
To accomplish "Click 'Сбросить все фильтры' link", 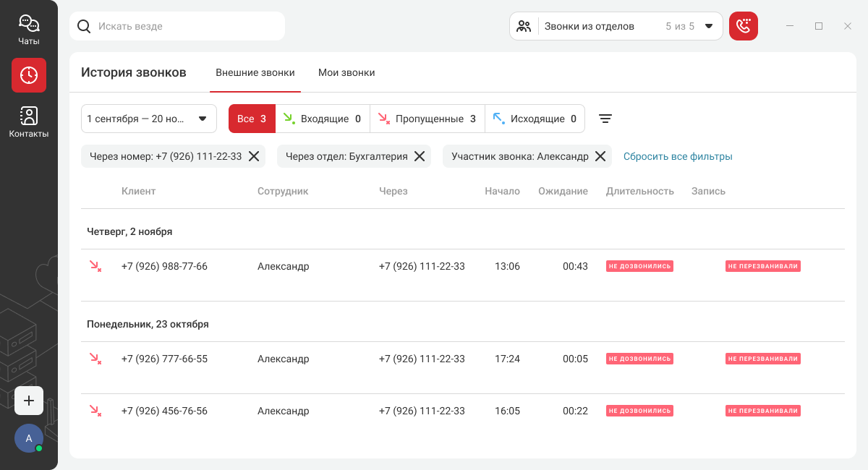I will point(678,156).
